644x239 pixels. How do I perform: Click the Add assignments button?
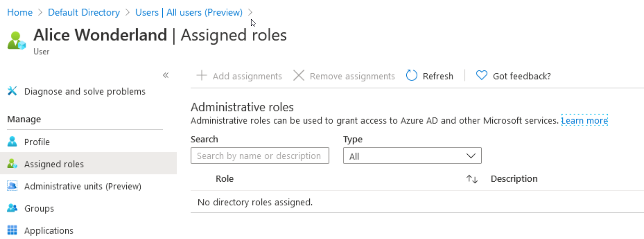coord(240,76)
